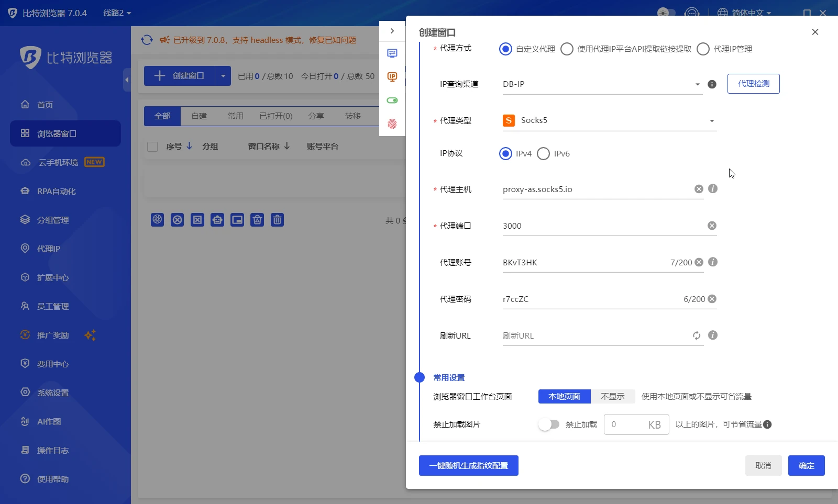Clear the 代理密码 field
This screenshot has width=838, height=504.
[x=712, y=299]
